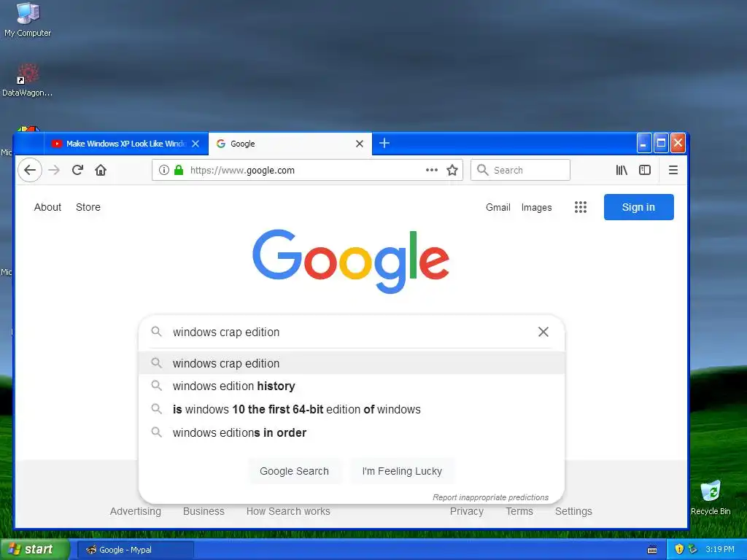Maximize the Mypal browser window
The height and width of the screenshot is (560, 747).
tap(661, 143)
